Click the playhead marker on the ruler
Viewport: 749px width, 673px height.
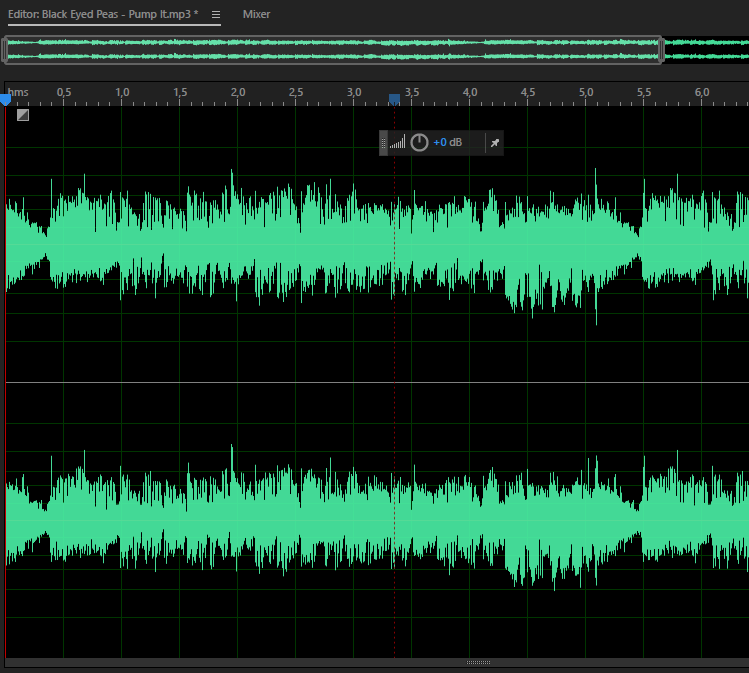coord(394,99)
